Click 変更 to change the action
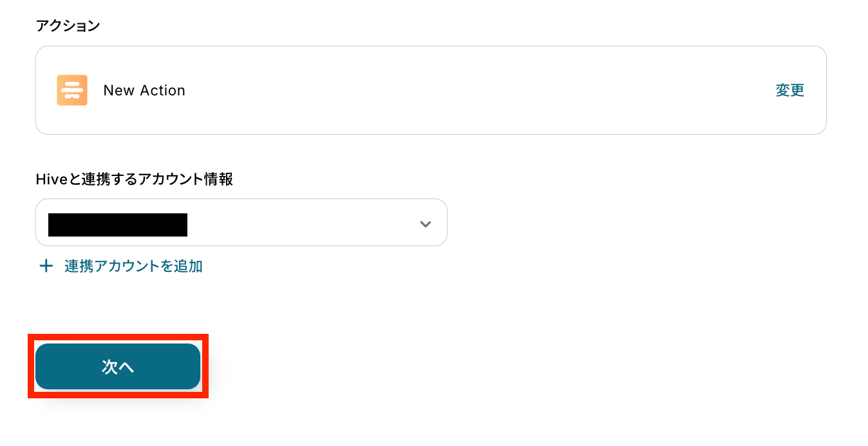The width and height of the screenshot is (868, 446). [789, 90]
